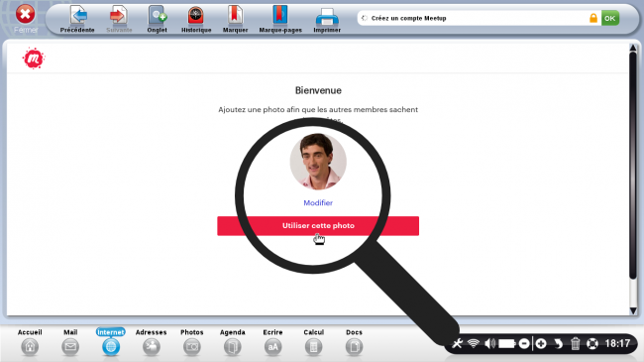
Task: Click the profile photo thumbnail
Action: tap(318, 162)
